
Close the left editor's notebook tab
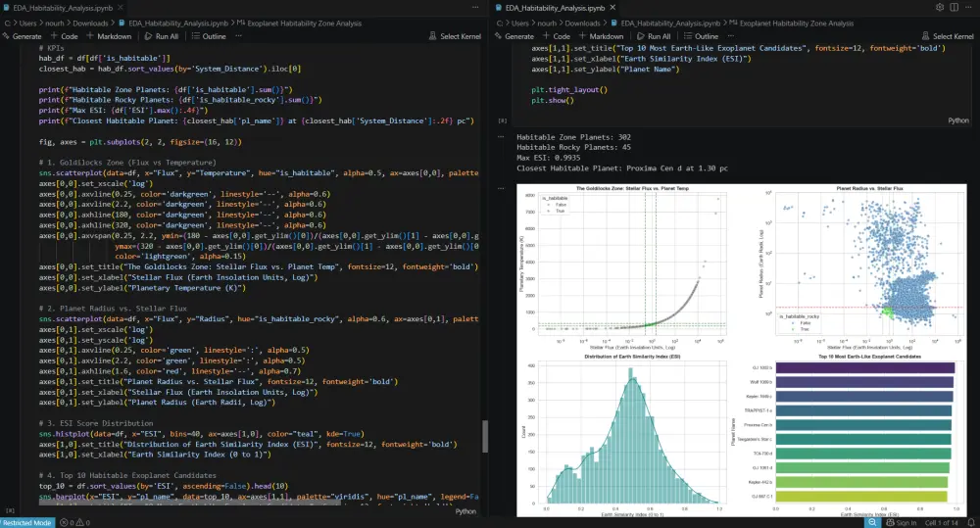[x=120, y=8]
